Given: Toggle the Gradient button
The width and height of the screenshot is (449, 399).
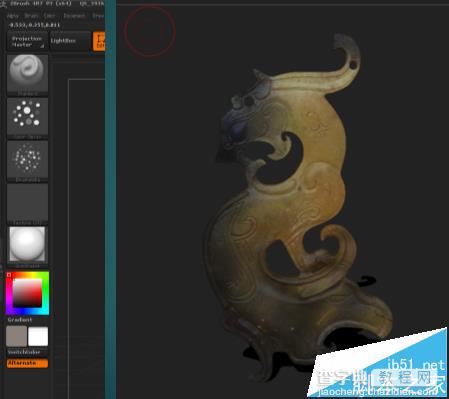Looking at the screenshot, I should pyautogui.click(x=20, y=320).
